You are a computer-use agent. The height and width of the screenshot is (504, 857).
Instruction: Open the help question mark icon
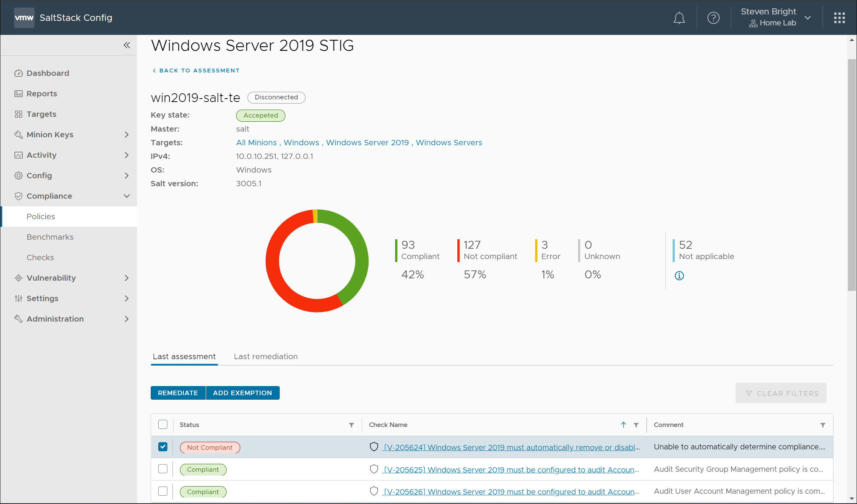click(713, 18)
